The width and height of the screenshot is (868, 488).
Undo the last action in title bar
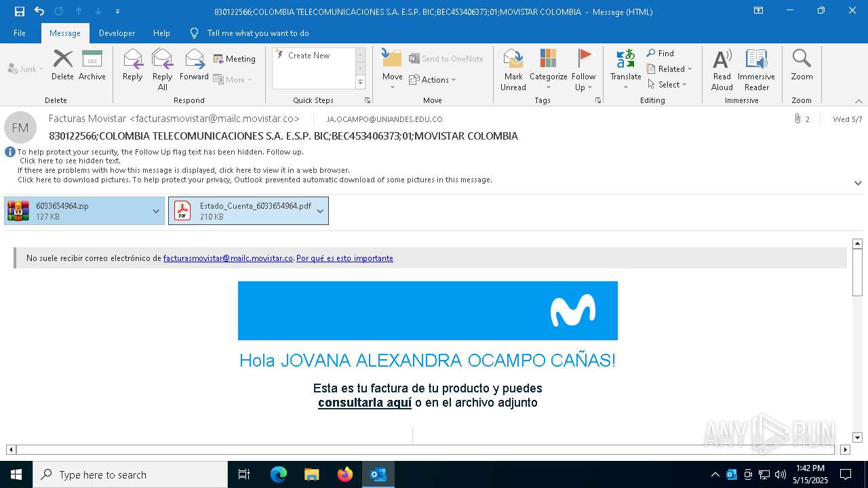click(39, 12)
